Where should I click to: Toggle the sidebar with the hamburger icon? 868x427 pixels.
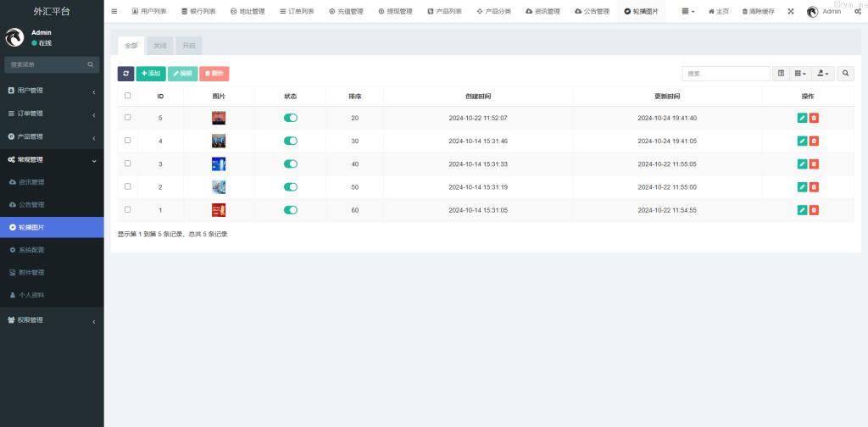click(x=114, y=11)
